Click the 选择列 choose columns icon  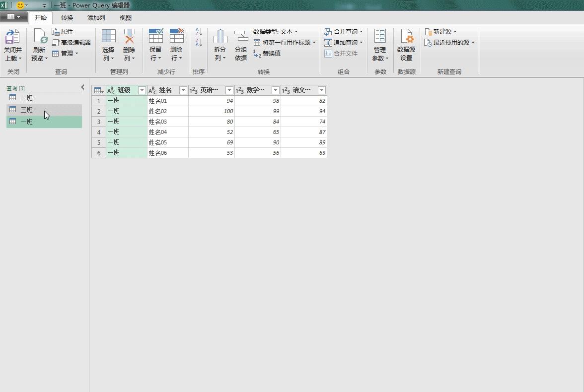click(108, 37)
